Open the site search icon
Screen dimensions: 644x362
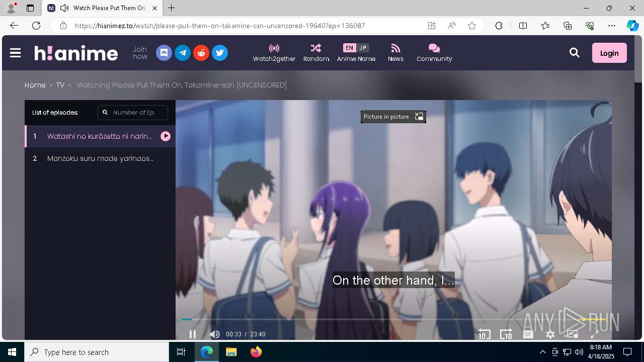coord(575,53)
